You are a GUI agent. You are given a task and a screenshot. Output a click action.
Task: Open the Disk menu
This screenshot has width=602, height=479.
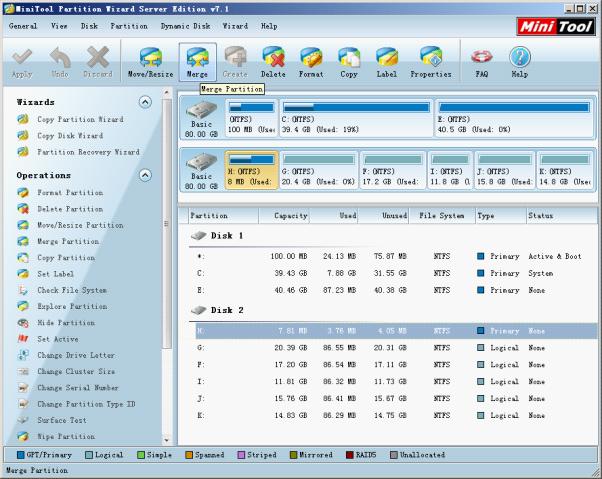tap(89, 26)
